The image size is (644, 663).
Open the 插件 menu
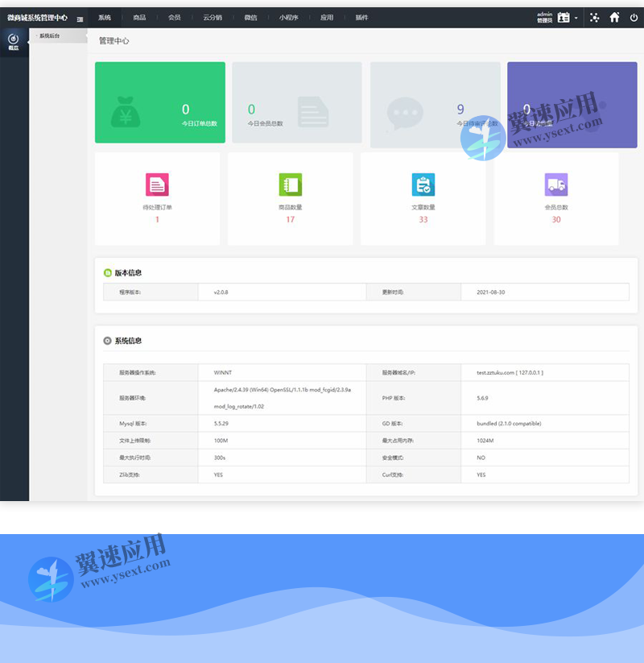click(361, 17)
